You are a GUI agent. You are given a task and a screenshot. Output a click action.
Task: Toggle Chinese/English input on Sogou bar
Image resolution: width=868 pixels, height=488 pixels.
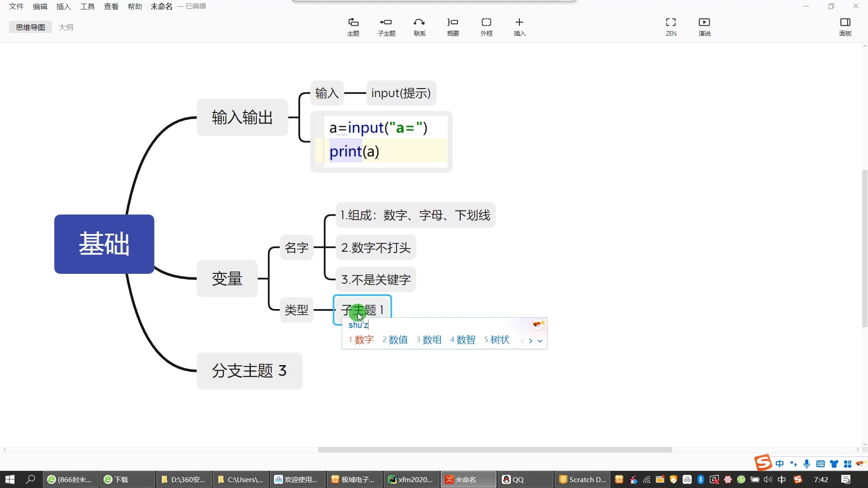tap(780, 464)
